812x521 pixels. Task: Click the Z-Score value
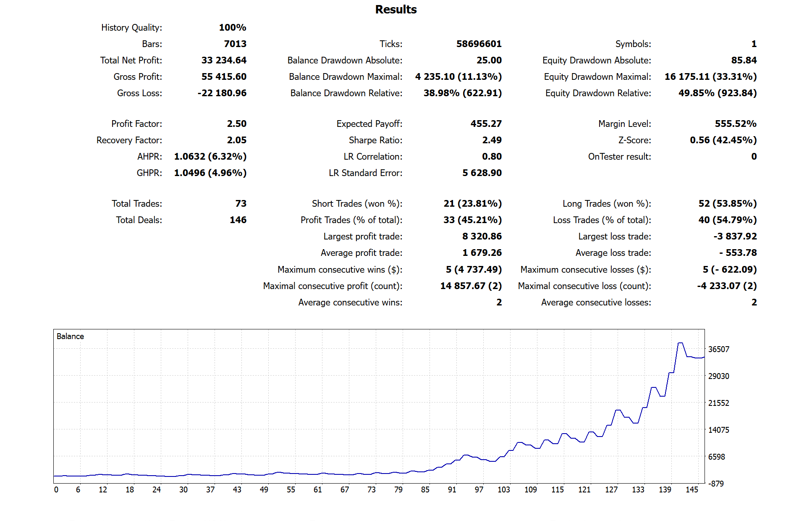pyautogui.click(x=723, y=140)
